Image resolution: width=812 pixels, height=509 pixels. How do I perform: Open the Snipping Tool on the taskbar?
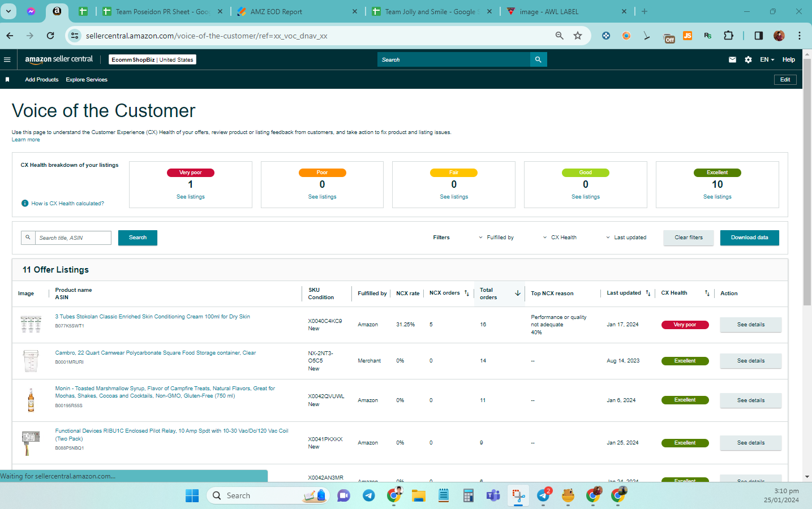pos(518,495)
